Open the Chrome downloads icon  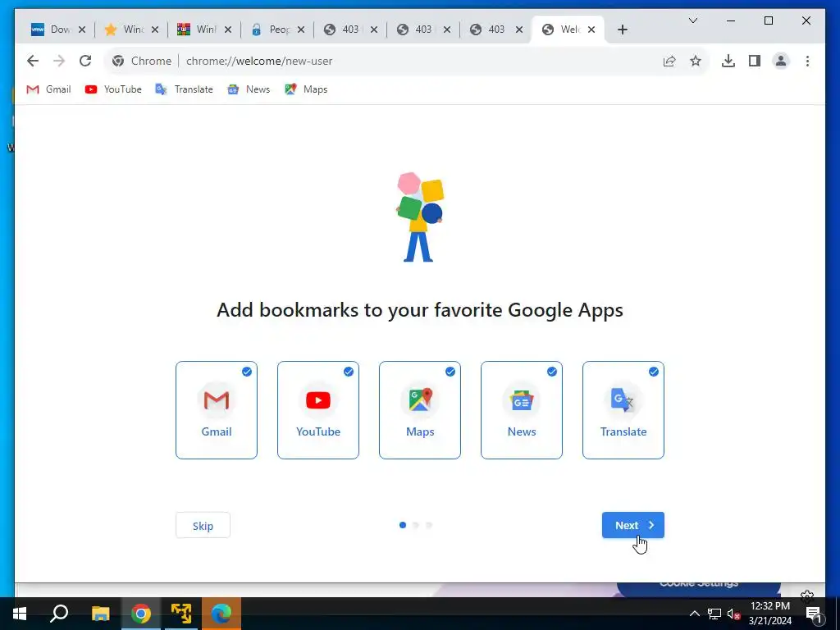(x=728, y=61)
